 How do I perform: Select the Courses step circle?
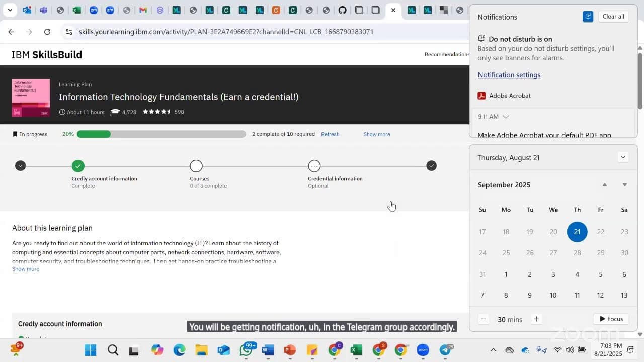coord(196,166)
